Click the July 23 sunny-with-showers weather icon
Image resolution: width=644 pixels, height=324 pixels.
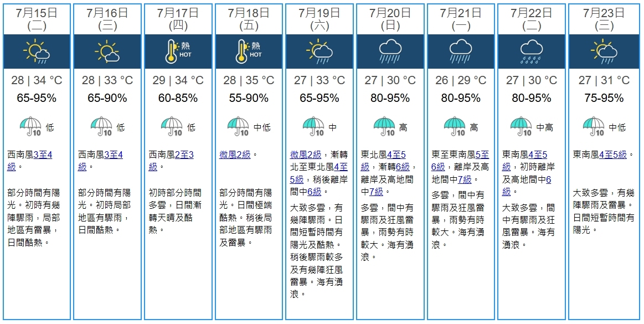[x=604, y=52]
